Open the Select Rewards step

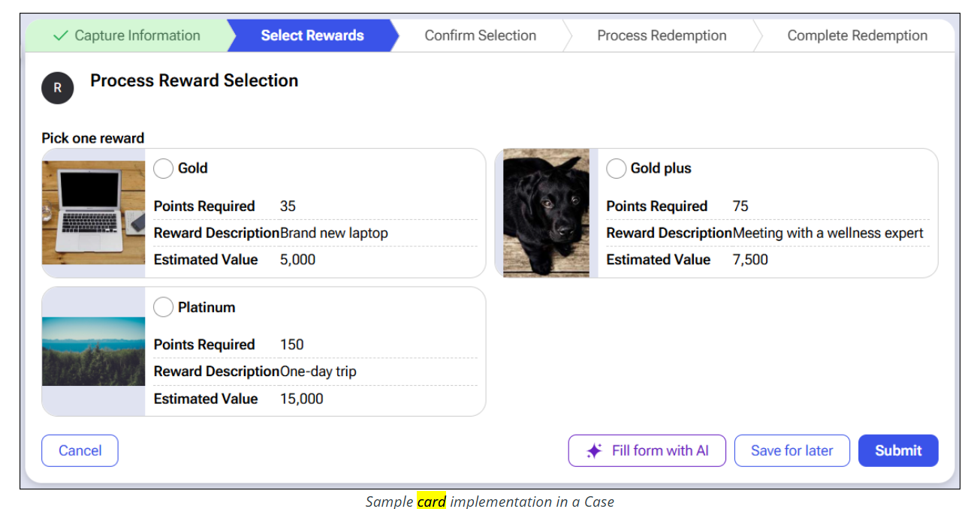[312, 35]
